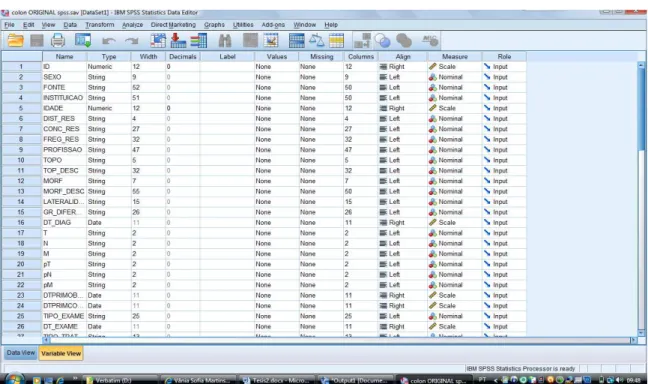648x384 pixels.
Task: Open the Recall recently used dialogs icon
Action: 83,41
